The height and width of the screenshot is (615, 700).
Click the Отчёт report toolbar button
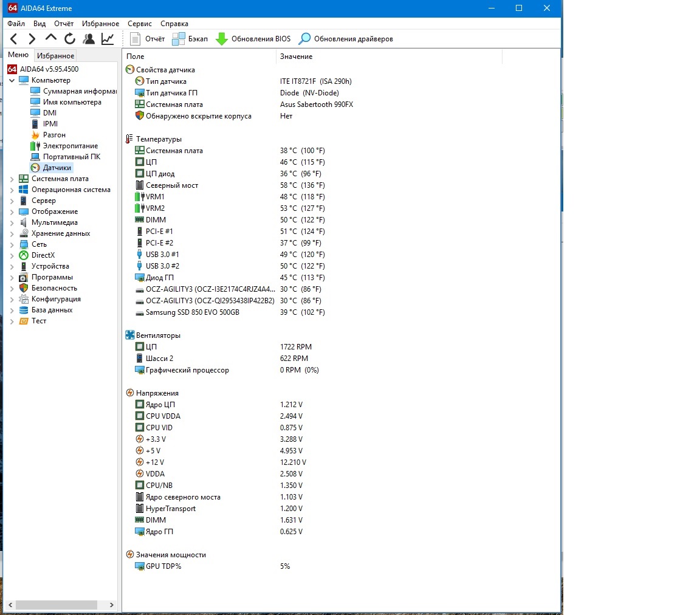148,39
